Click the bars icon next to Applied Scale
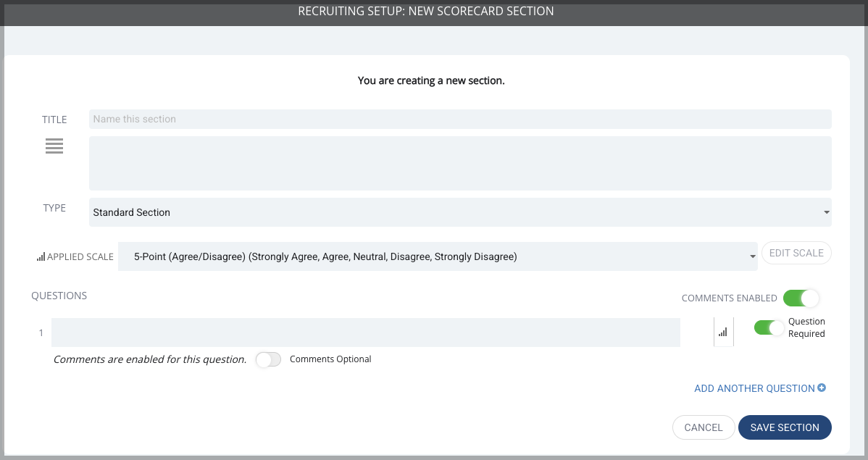 point(41,257)
